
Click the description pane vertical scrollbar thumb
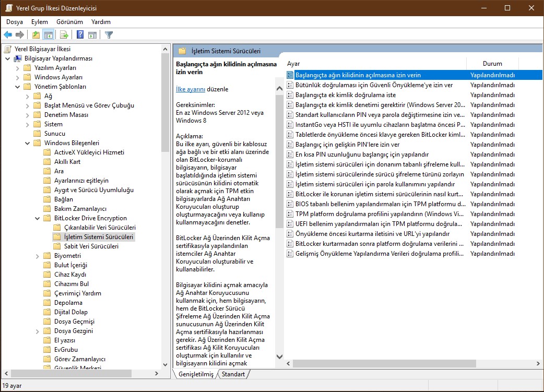tap(279, 161)
